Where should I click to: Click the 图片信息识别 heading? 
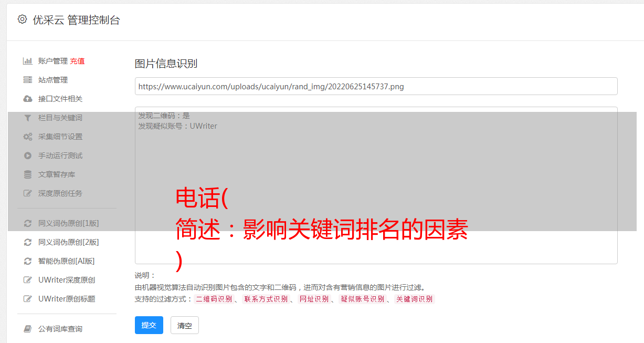pos(166,64)
